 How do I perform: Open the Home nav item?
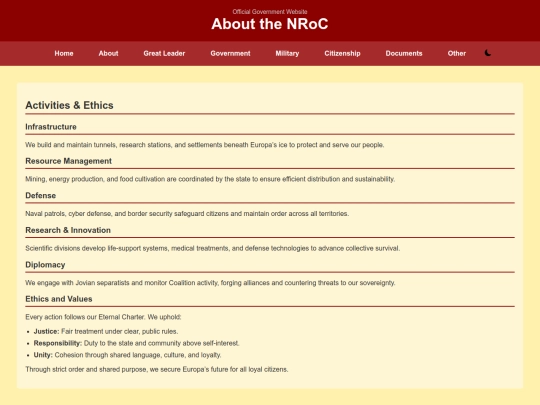click(64, 53)
